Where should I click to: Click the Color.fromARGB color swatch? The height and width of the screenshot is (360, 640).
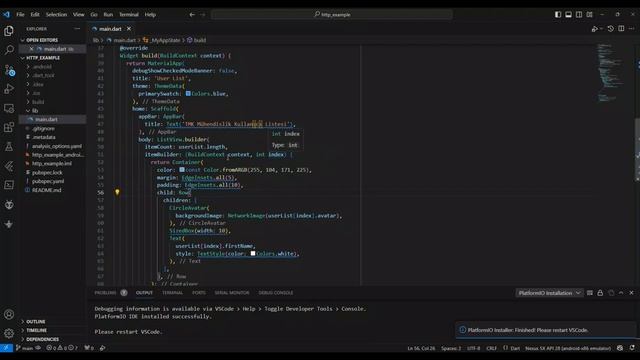[182, 169]
